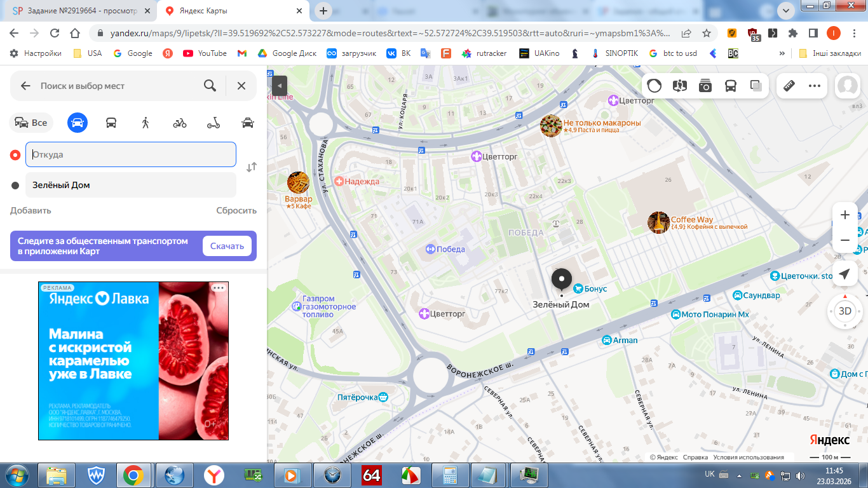Open the Coffee Way place marker
The image size is (868, 488).
(x=658, y=222)
